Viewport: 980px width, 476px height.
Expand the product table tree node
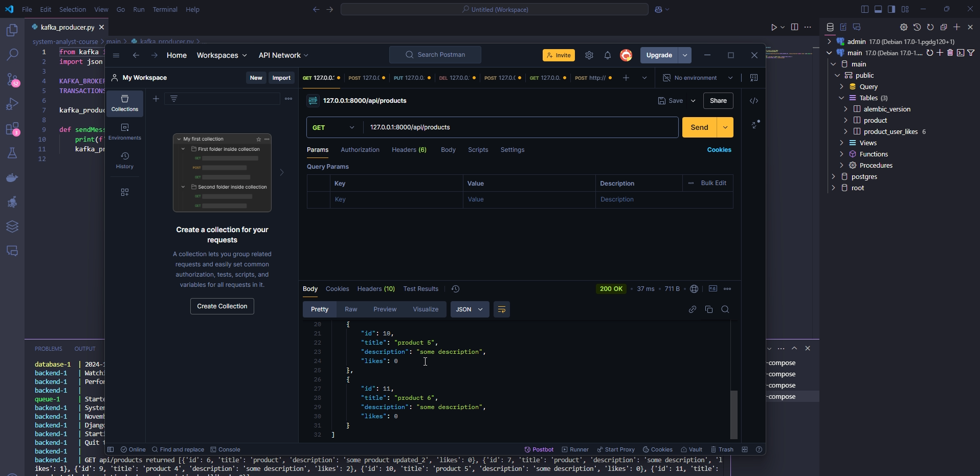pyautogui.click(x=845, y=120)
